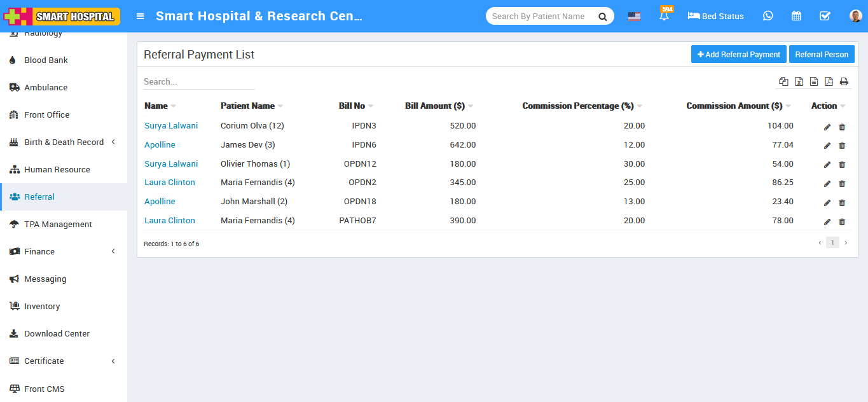868x402 pixels.
Task: Export referral payments as PDF
Action: pos(829,81)
